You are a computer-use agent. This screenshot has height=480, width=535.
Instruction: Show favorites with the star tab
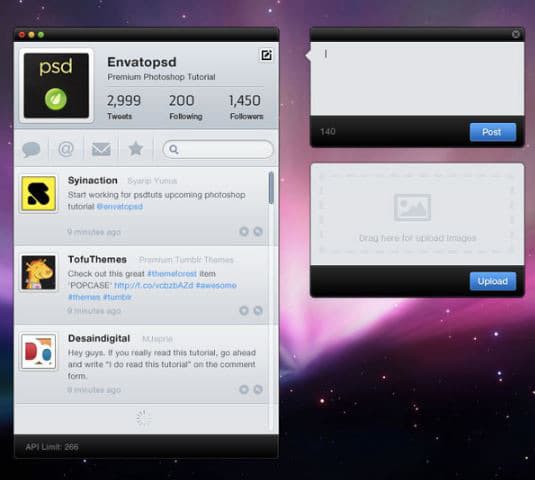(135, 149)
